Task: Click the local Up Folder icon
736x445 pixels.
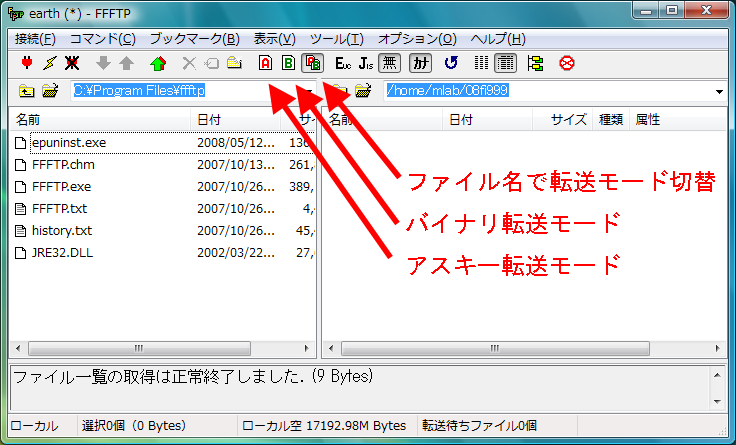Action: [26, 91]
